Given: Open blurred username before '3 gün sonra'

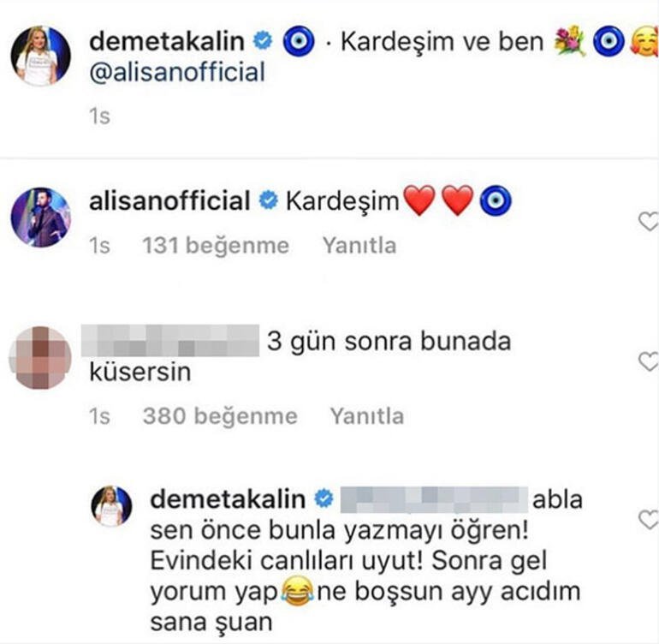Looking at the screenshot, I should pos(170,341).
